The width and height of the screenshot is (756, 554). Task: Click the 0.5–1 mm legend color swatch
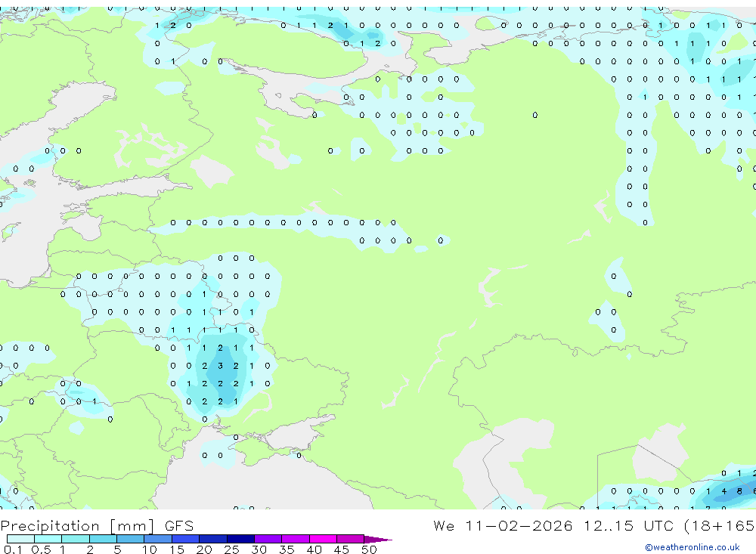coord(48,539)
